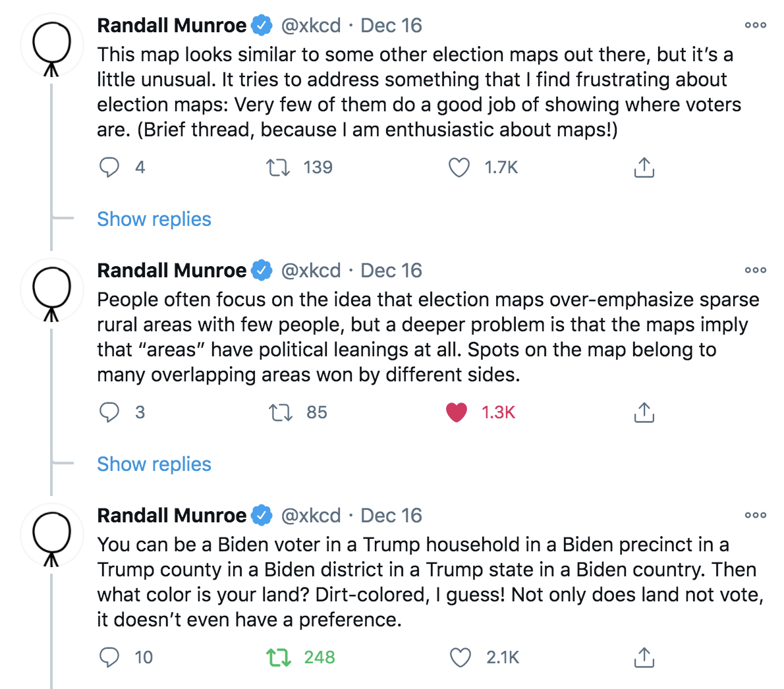The width and height of the screenshot is (784, 689).
Task: Retweet the second tweet with 85 retweets
Action: click(x=281, y=412)
